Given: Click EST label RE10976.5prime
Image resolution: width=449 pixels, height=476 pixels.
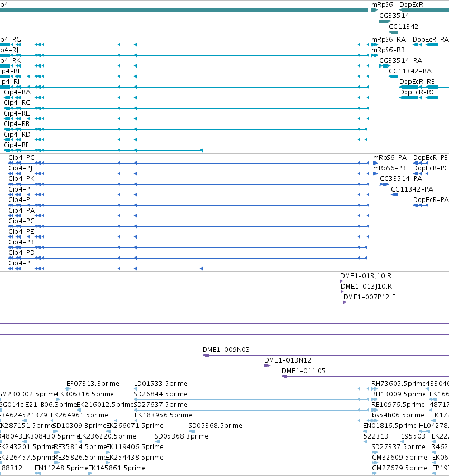Looking at the screenshot, I should click(398, 405).
